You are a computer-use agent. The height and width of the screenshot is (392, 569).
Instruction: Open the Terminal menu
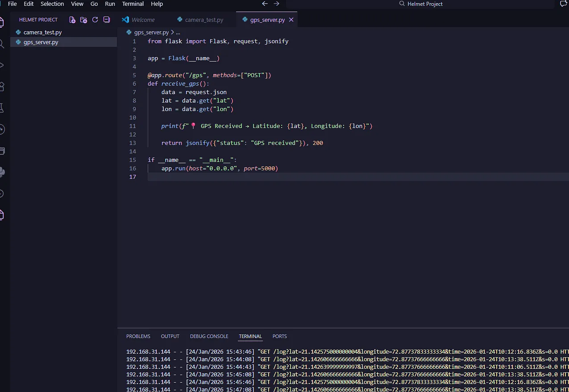tap(133, 4)
